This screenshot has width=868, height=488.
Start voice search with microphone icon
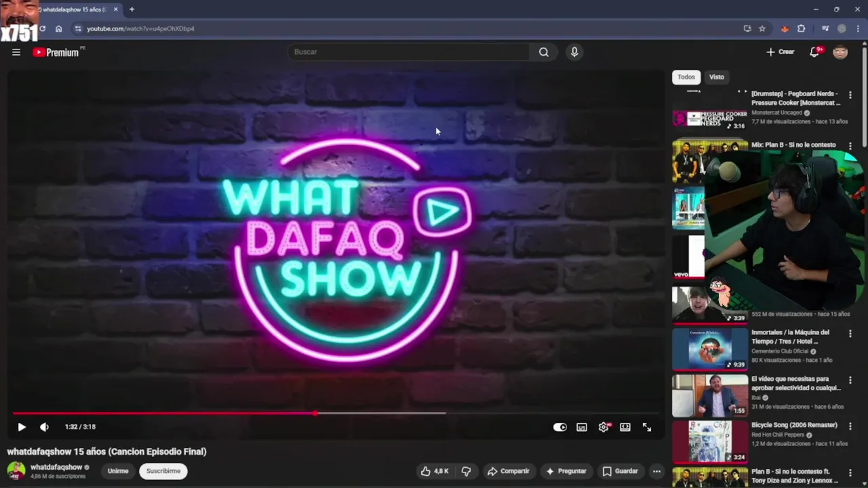pos(574,52)
